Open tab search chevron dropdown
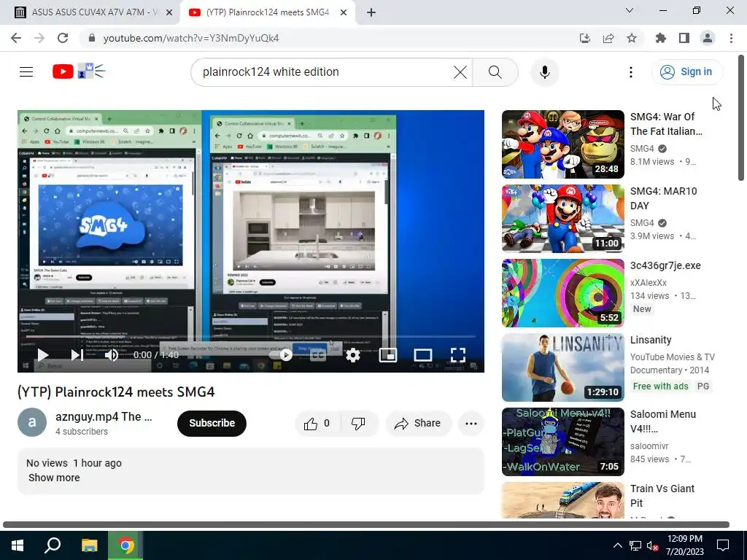747x560 pixels. (630, 10)
